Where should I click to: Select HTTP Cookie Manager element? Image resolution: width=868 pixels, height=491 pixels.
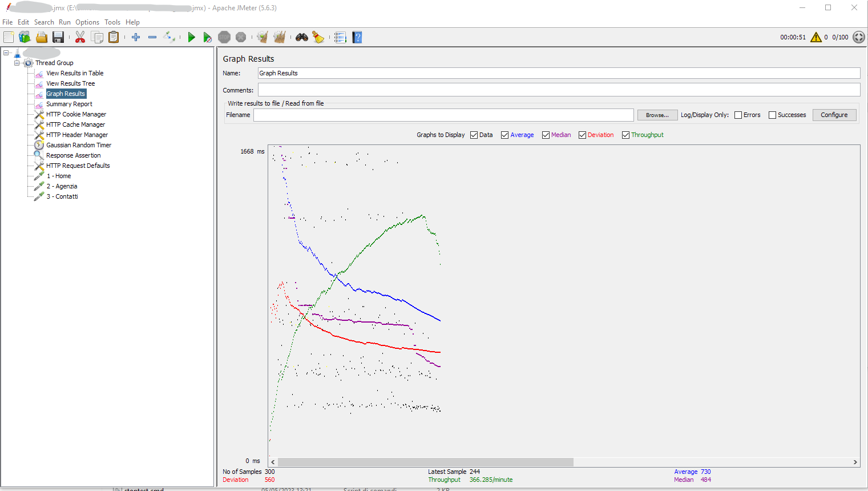(76, 114)
